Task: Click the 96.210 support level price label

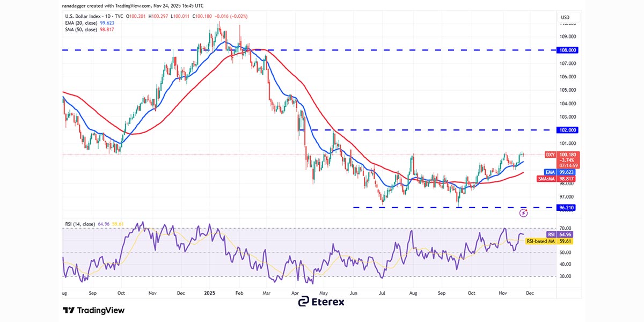Action: (x=567, y=208)
